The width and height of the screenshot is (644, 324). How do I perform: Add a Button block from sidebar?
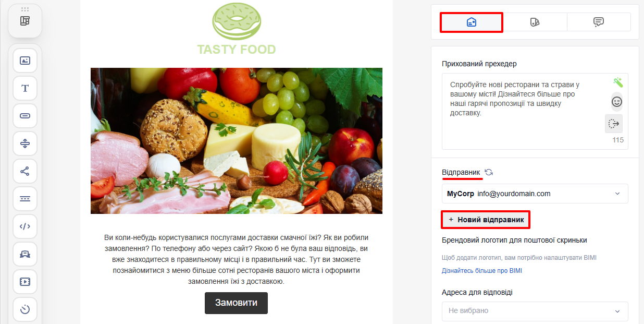pyautogui.click(x=25, y=116)
